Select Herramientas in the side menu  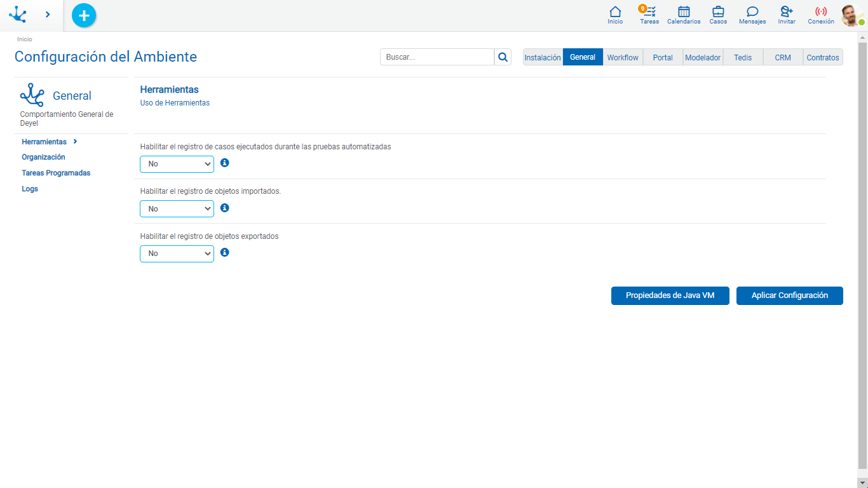coord(44,142)
